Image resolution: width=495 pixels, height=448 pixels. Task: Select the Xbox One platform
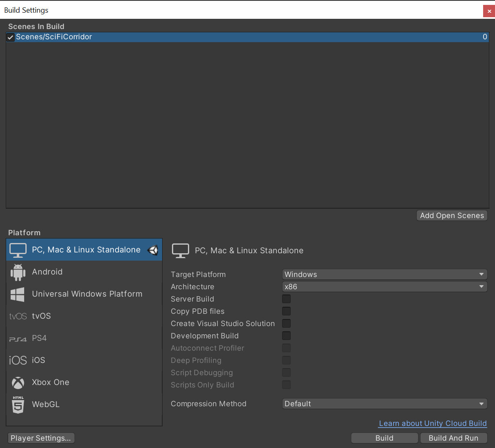(x=84, y=383)
